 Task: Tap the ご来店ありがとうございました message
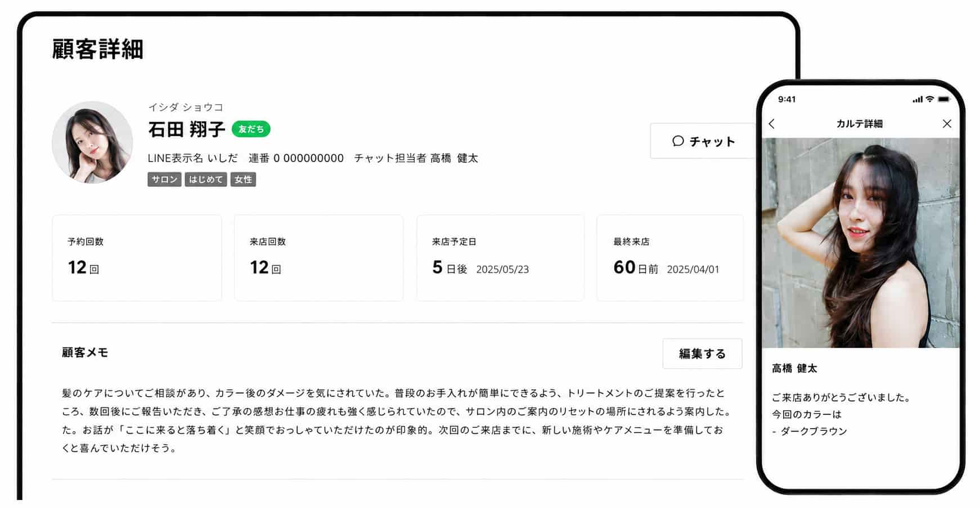click(x=841, y=397)
